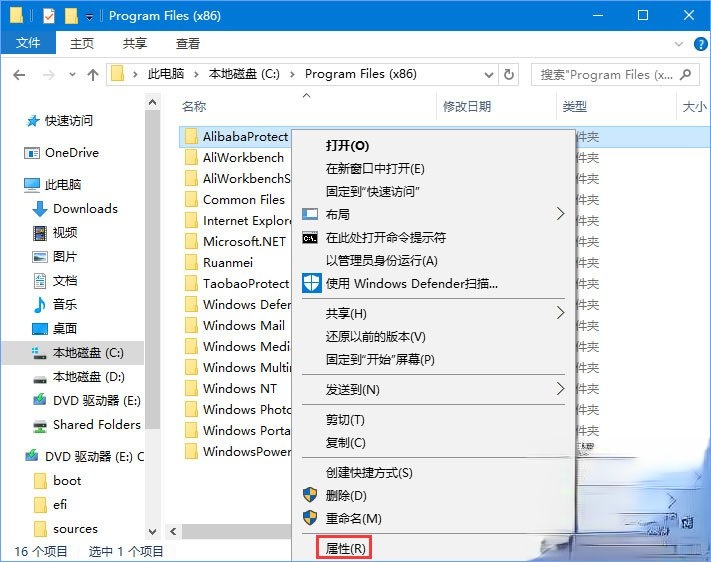The height and width of the screenshot is (562, 711).
Task: Click the Documents (文档) icon in the sidebar
Action: pyautogui.click(x=40, y=281)
